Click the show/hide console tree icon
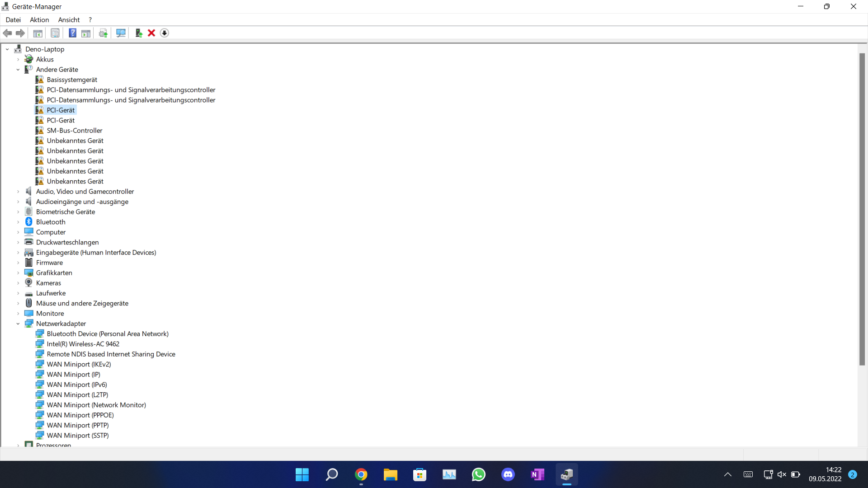Screen dimensions: 868x488 click(38, 33)
